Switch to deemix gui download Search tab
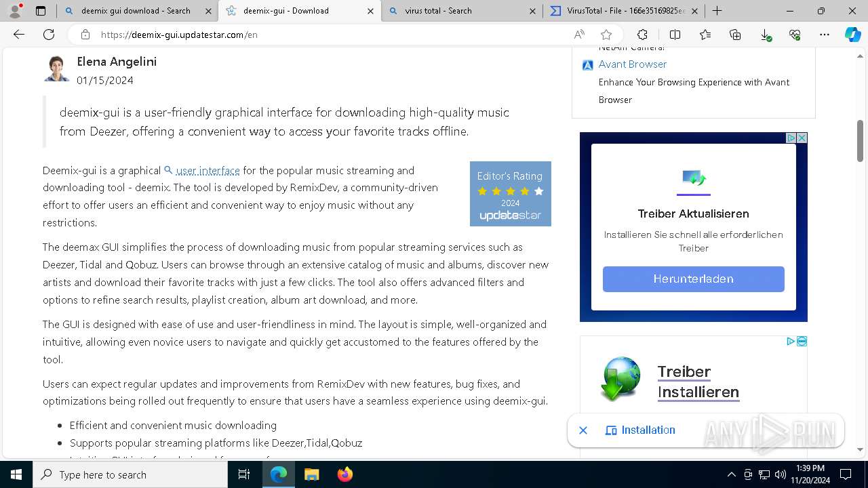This screenshot has height=488, width=868. [x=136, y=11]
